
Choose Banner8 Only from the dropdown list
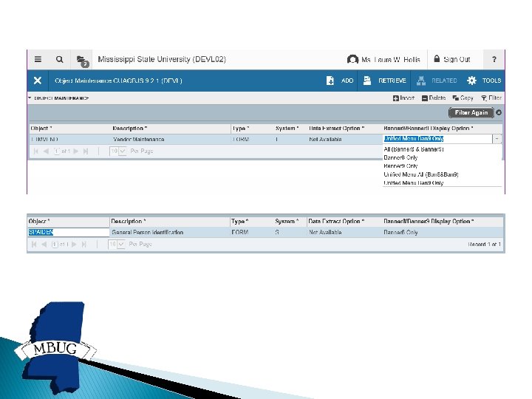click(x=400, y=158)
